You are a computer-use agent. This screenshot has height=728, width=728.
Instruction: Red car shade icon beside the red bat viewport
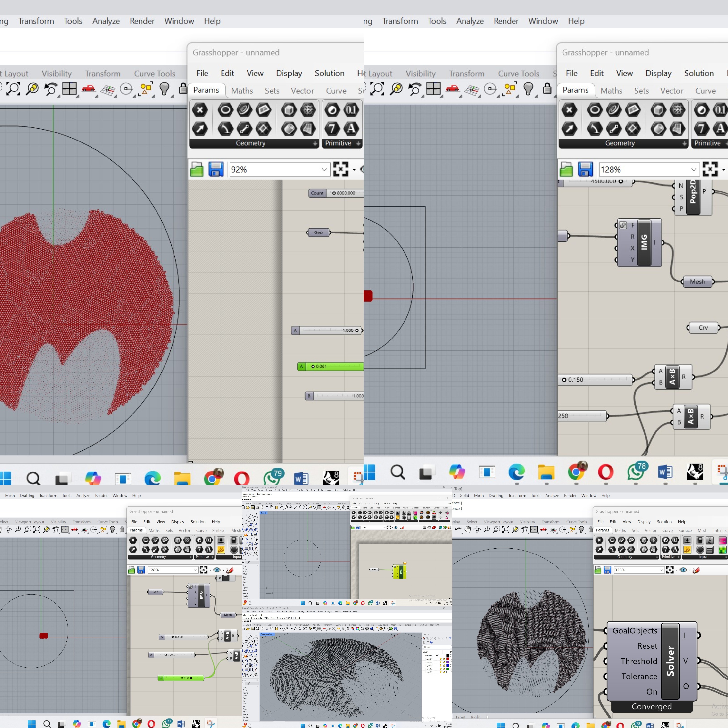point(89,89)
